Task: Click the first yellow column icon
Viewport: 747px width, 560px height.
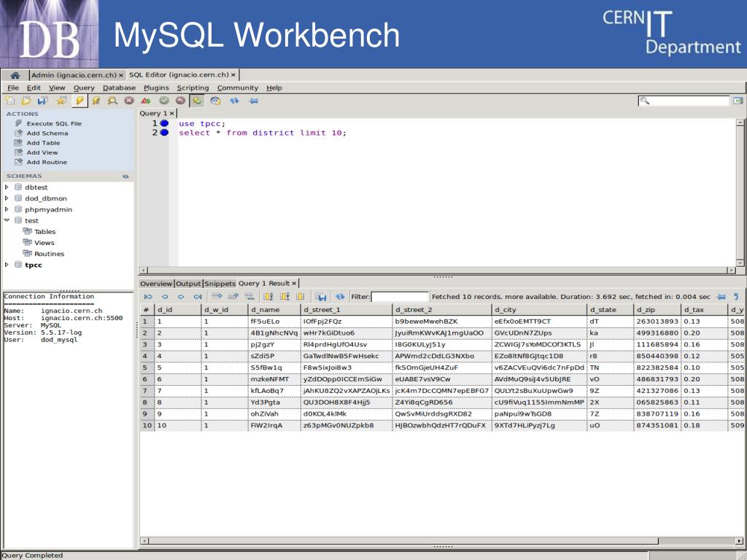Action: click(268, 297)
